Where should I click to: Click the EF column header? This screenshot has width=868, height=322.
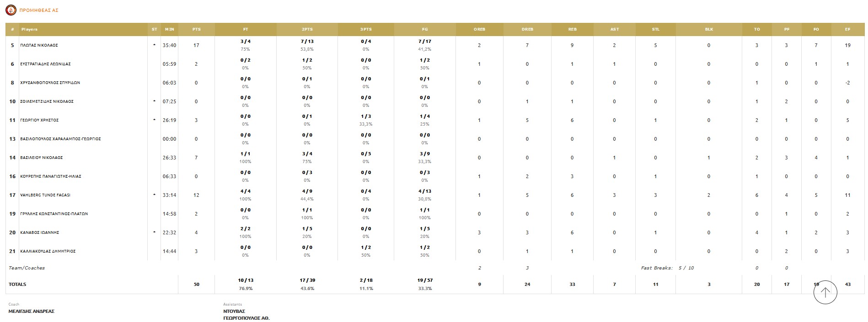click(x=847, y=29)
